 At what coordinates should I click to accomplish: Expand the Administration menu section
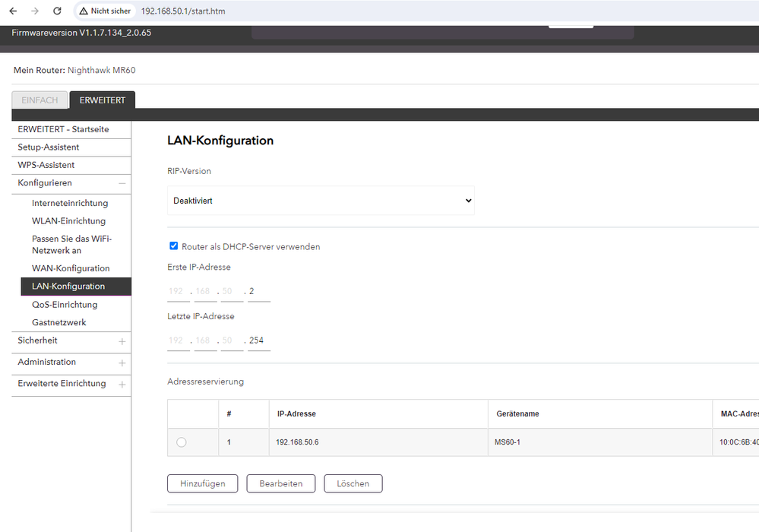122,363
